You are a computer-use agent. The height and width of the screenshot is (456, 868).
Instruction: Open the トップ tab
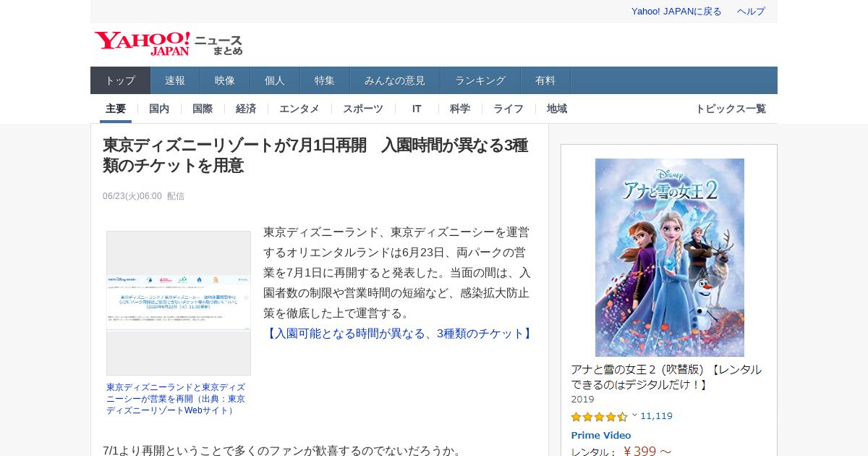tap(120, 80)
